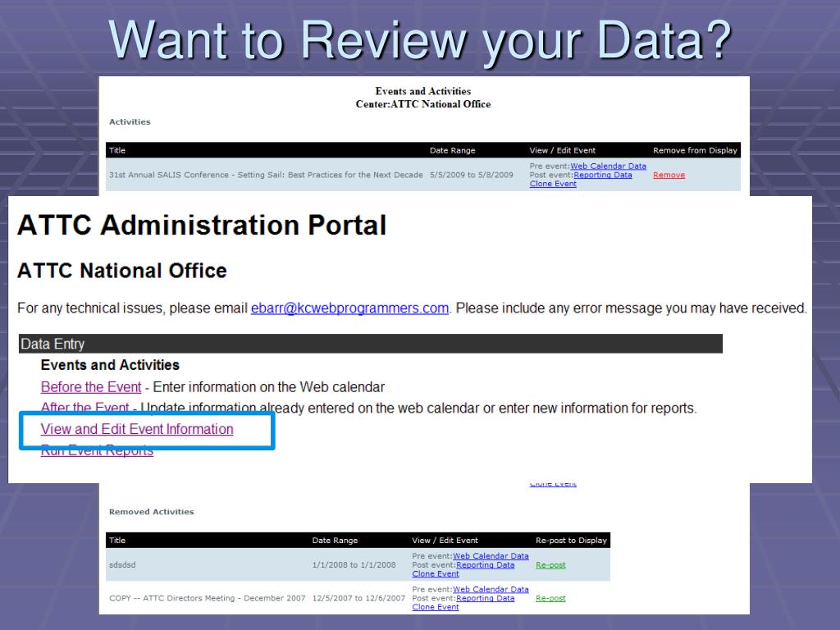
Task: Select COPY -- ATTC Directors Meeting title
Action: pyautogui.click(x=208, y=598)
